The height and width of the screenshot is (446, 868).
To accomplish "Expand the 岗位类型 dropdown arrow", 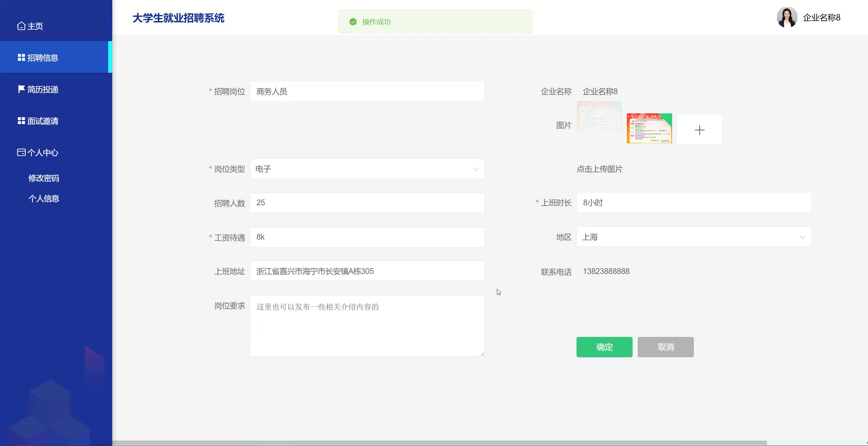I will (x=475, y=169).
